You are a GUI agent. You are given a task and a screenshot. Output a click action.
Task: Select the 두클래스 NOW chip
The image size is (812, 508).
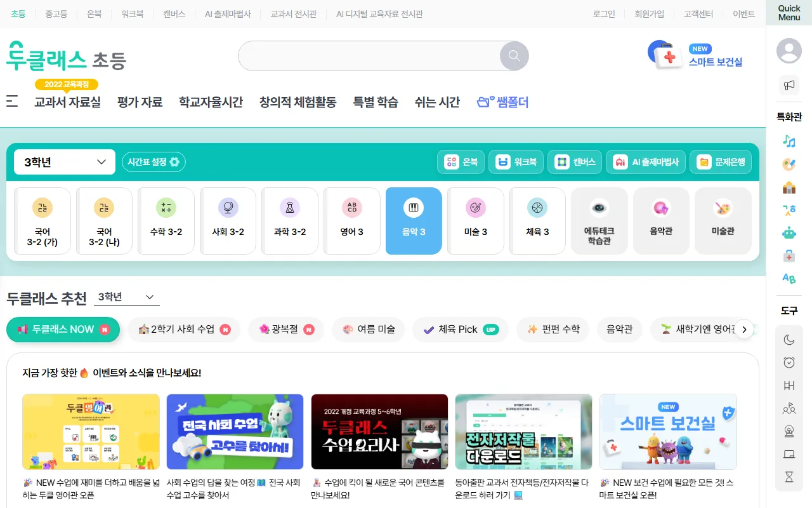tap(63, 329)
